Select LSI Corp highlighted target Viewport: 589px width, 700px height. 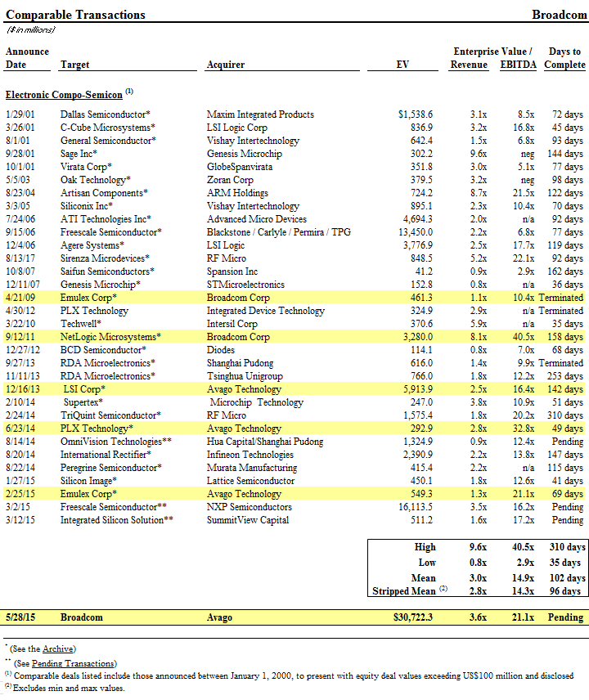(x=84, y=388)
